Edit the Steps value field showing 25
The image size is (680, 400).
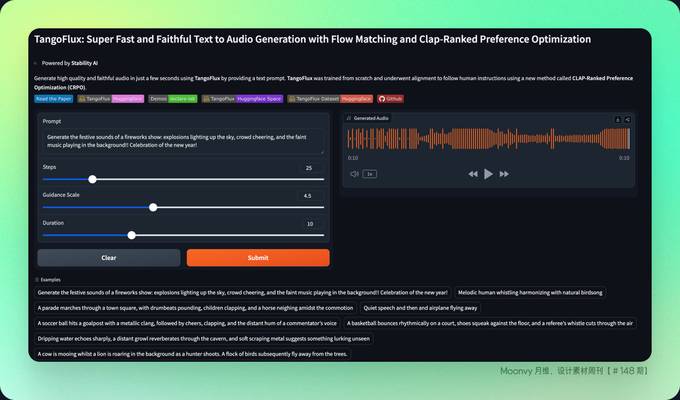pos(311,168)
